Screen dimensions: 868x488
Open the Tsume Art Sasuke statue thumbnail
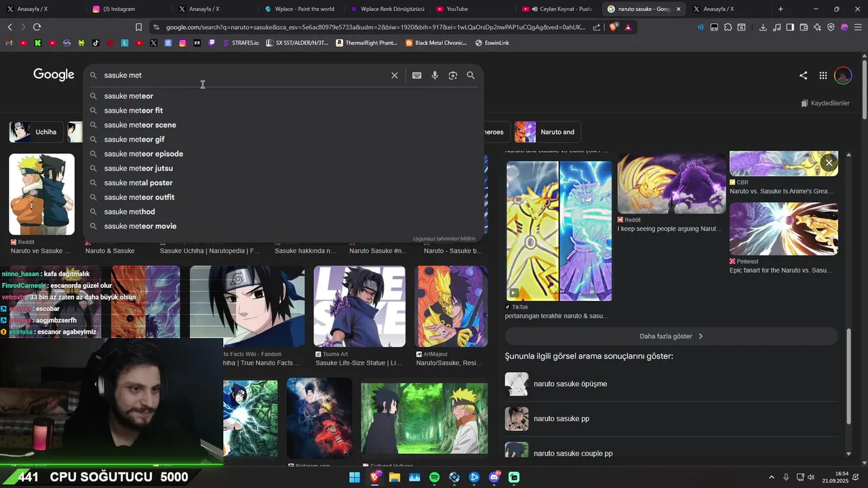coord(359,306)
